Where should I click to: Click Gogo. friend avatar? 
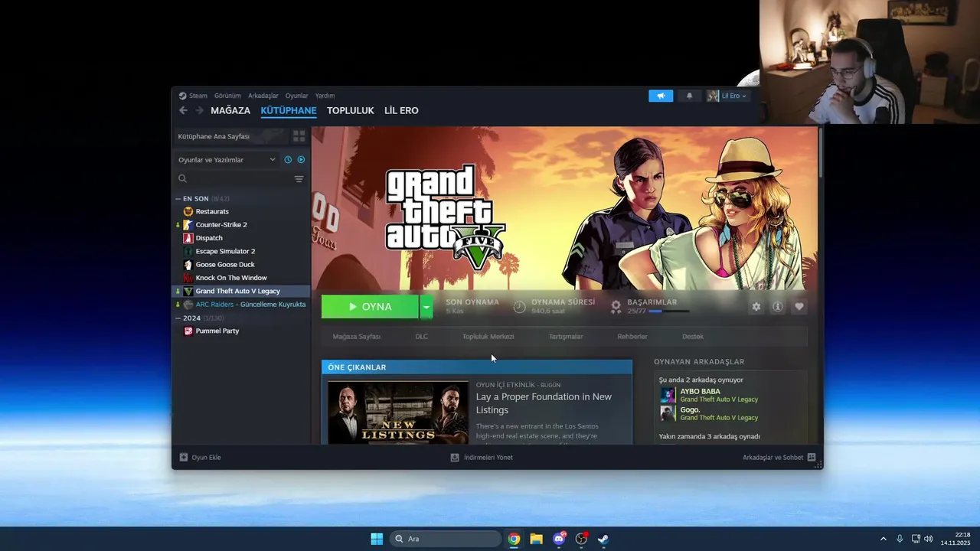point(668,413)
